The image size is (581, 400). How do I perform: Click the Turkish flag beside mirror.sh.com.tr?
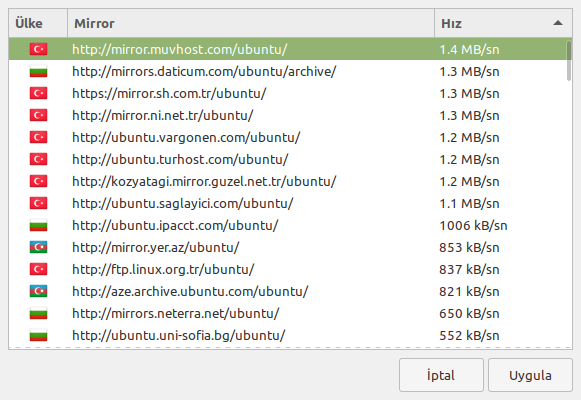[39, 93]
